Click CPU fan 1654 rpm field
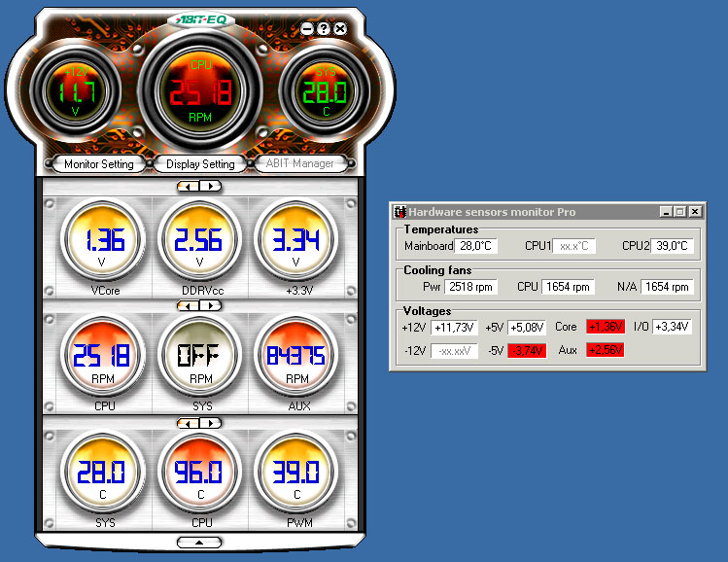728x562 pixels. pos(568,287)
